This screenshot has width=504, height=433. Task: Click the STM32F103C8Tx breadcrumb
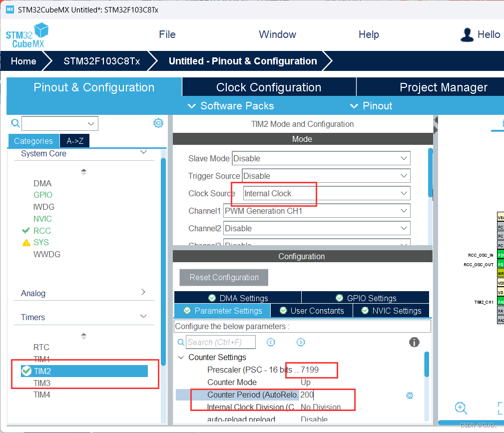101,61
